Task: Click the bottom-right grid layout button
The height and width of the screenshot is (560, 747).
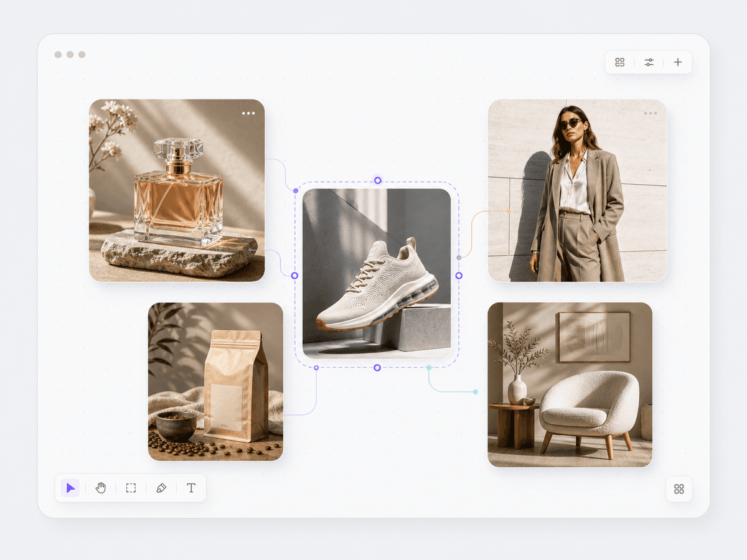Action: (679, 489)
